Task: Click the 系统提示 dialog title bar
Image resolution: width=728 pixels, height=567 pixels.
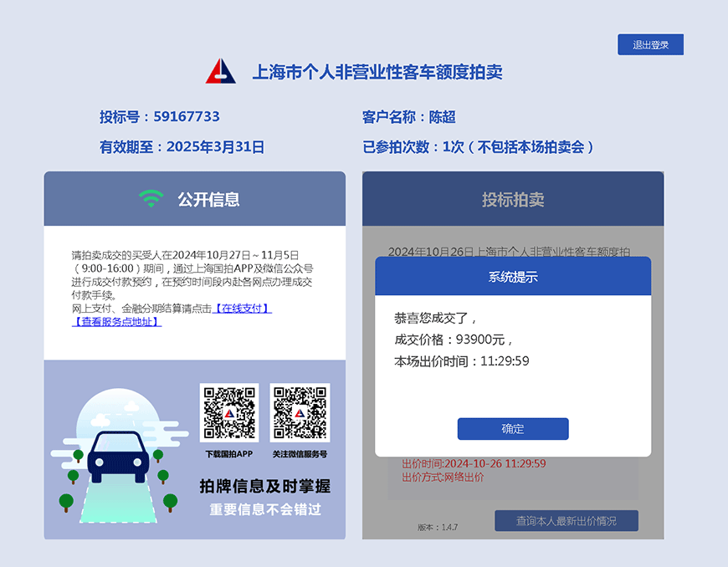Action: tap(513, 277)
